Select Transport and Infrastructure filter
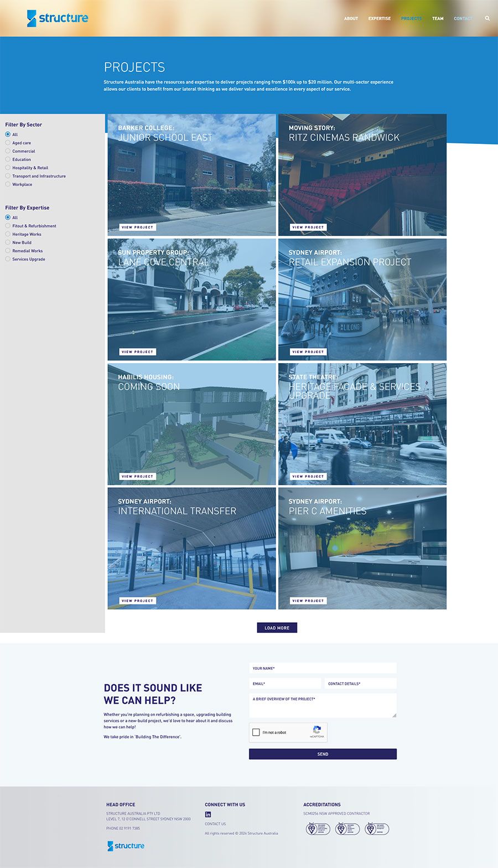Screen dimensions: 498x868 coord(8,176)
